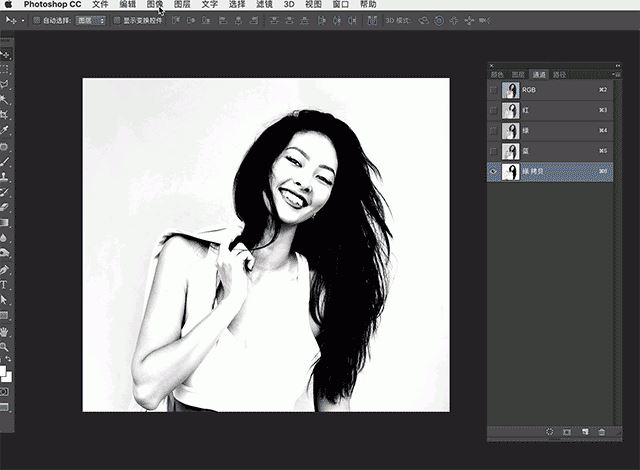The height and width of the screenshot is (470, 640).
Task: Click save selection as channel icon
Action: coord(567,431)
